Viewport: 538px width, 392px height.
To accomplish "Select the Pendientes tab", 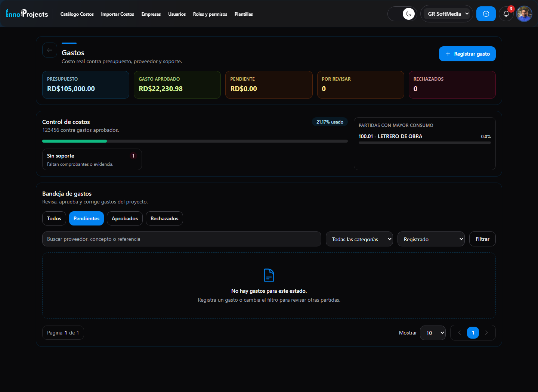I will (x=86, y=218).
